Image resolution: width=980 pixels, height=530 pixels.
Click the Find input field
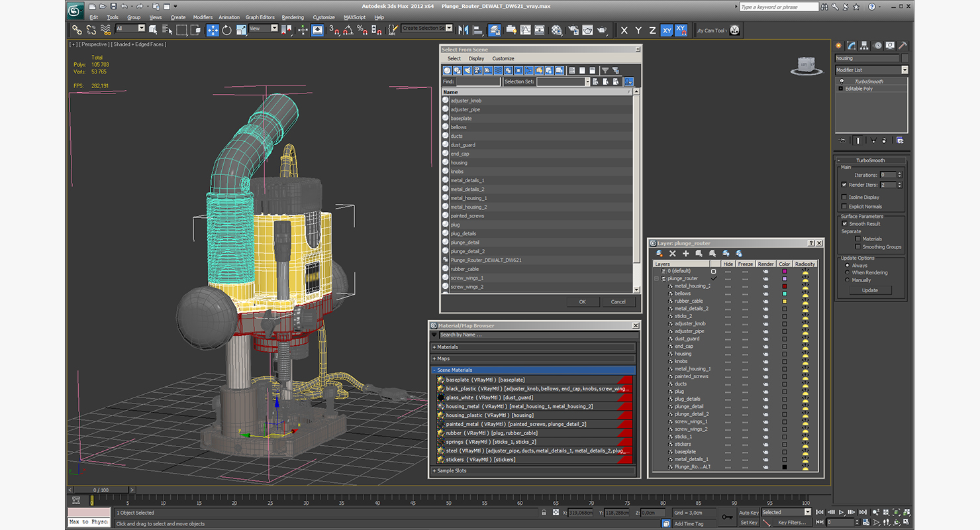[478, 81]
